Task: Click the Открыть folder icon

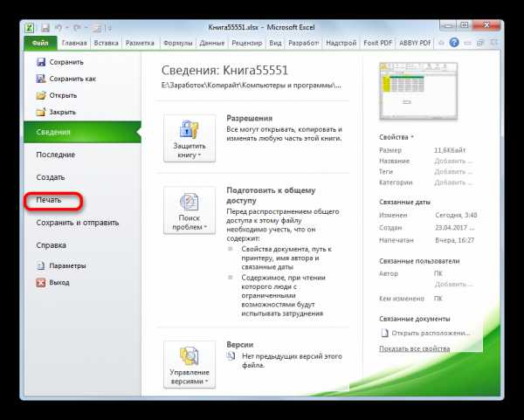Action: click(x=41, y=95)
